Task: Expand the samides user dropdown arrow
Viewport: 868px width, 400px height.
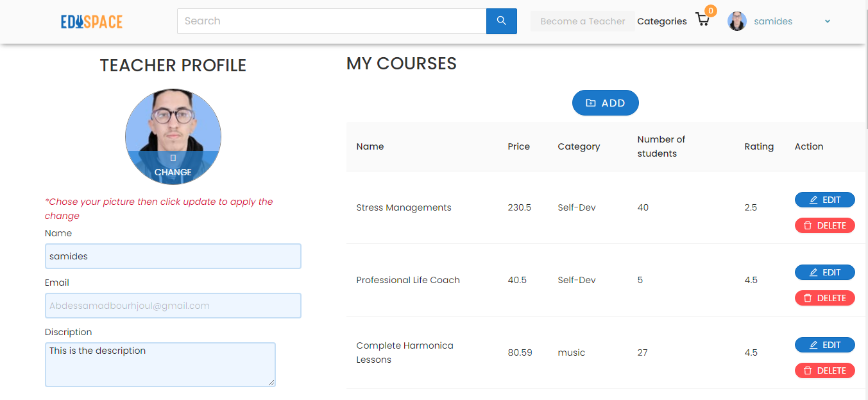Action: click(828, 21)
